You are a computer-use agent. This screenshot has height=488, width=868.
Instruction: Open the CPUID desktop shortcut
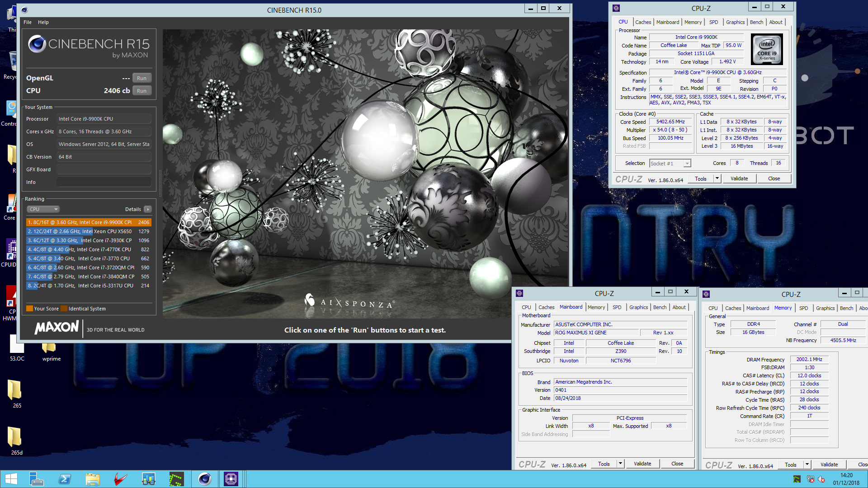point(9,253)
